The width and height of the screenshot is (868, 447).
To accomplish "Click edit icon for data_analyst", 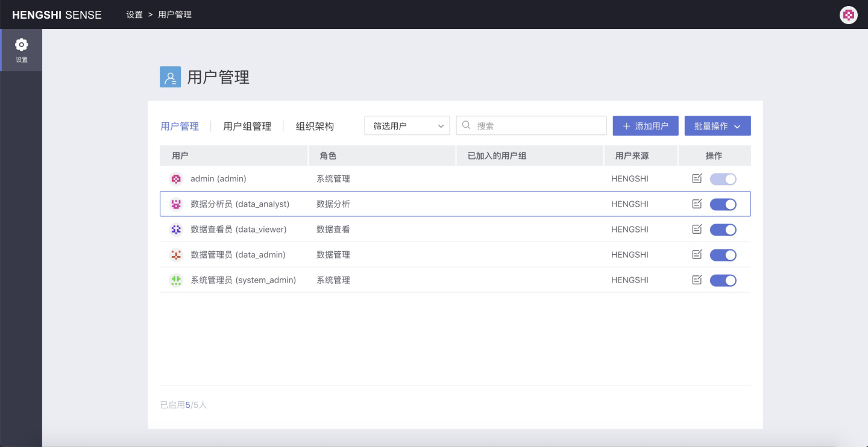I will coord(697,204).
